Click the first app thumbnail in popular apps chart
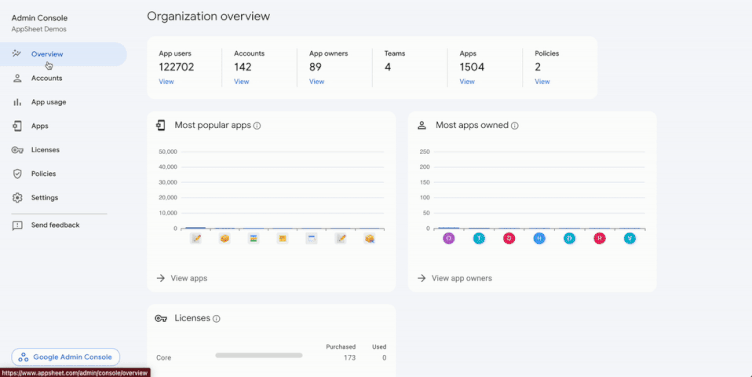 (x=196, y=238)
